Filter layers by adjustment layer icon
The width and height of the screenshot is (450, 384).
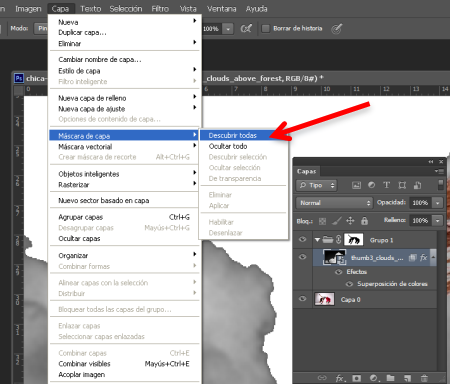(371, 185)
